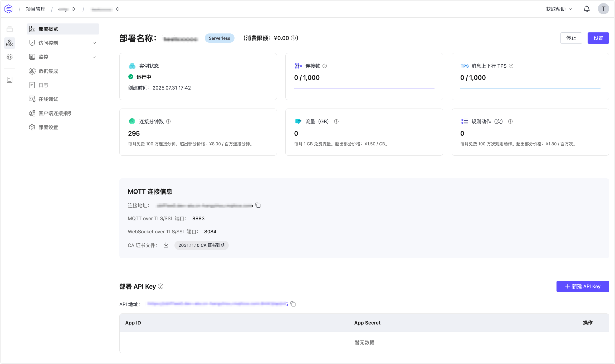Click the 停止 button to stop deployment

point(571,38)
